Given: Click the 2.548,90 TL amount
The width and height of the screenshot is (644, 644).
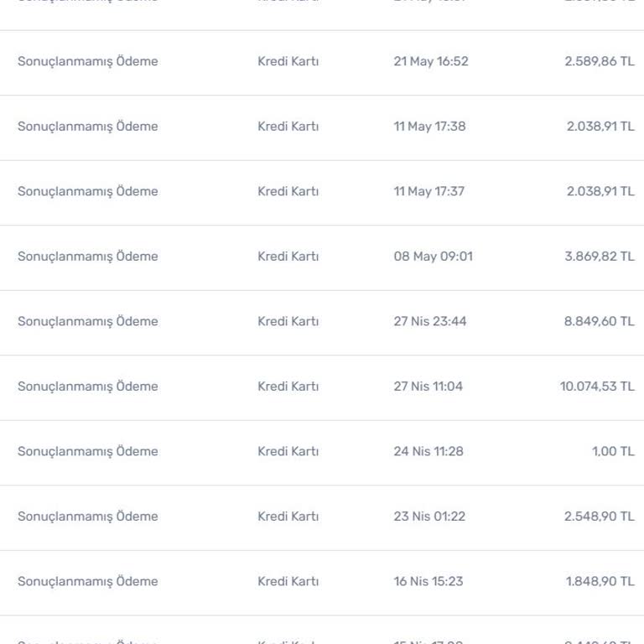Looking at the screenshot, I should 599,517.
